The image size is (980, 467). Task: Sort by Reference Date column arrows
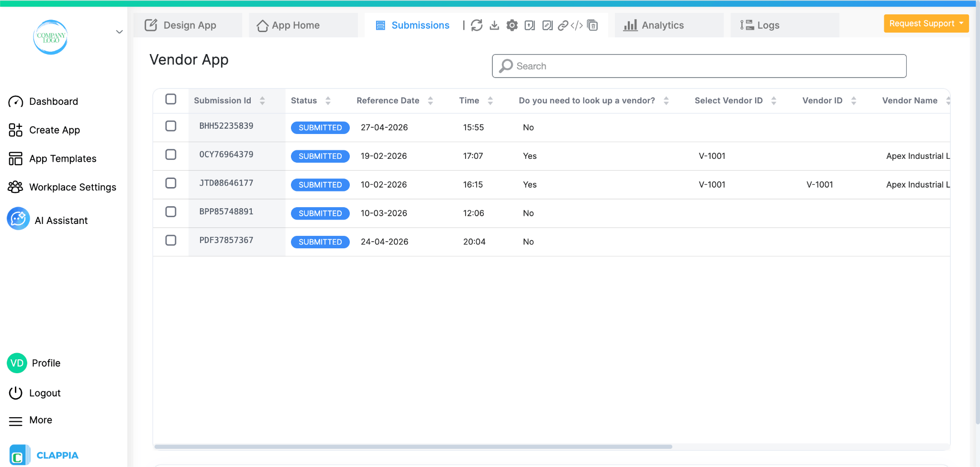coord(430,100)
